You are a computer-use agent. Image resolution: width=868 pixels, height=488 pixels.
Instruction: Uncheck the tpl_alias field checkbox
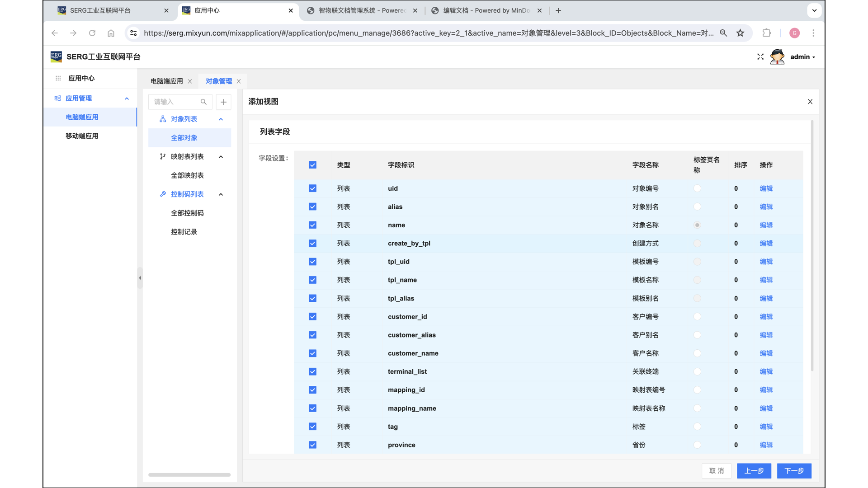(312, 299)
